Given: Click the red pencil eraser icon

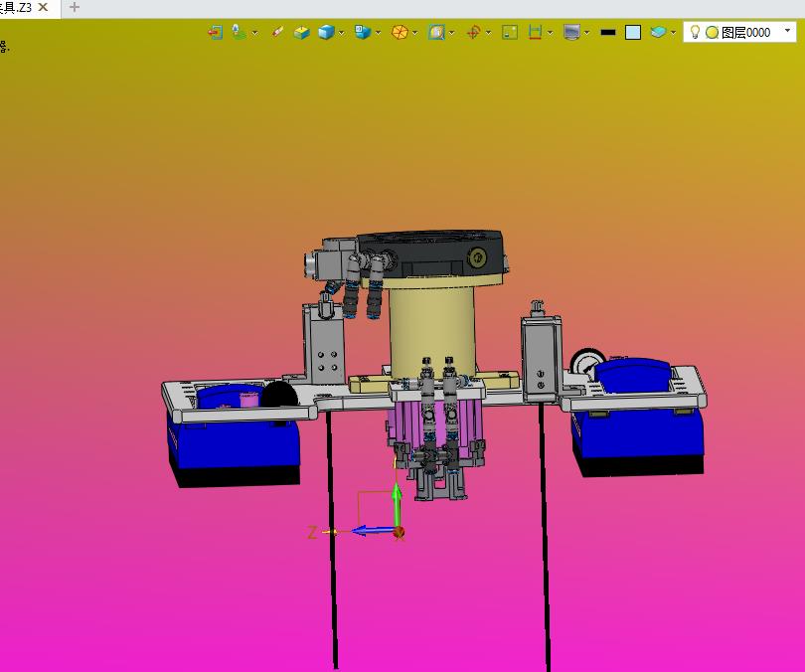Looking at the screenshot, I should [277, 33].
